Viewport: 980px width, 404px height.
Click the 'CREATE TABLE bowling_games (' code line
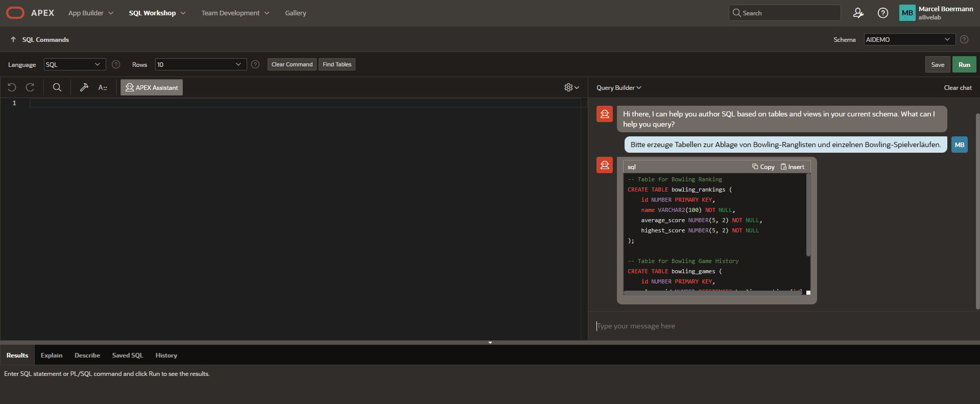(675, 271)
